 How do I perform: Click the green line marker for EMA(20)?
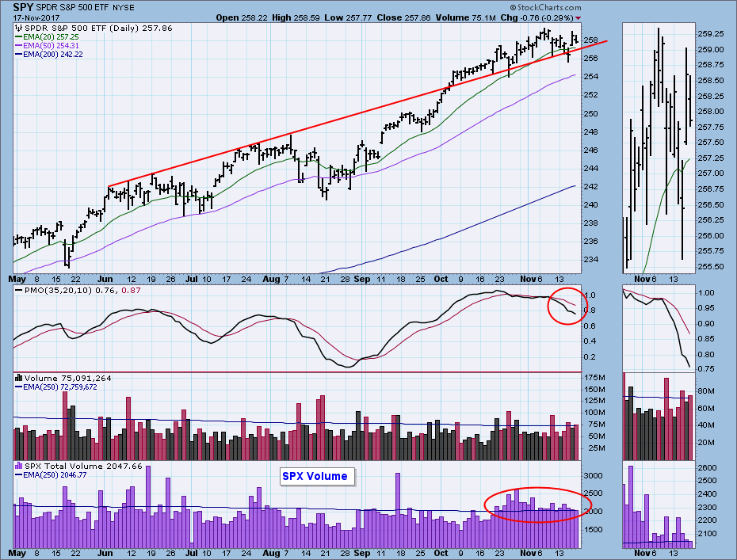tap(19, 36)
